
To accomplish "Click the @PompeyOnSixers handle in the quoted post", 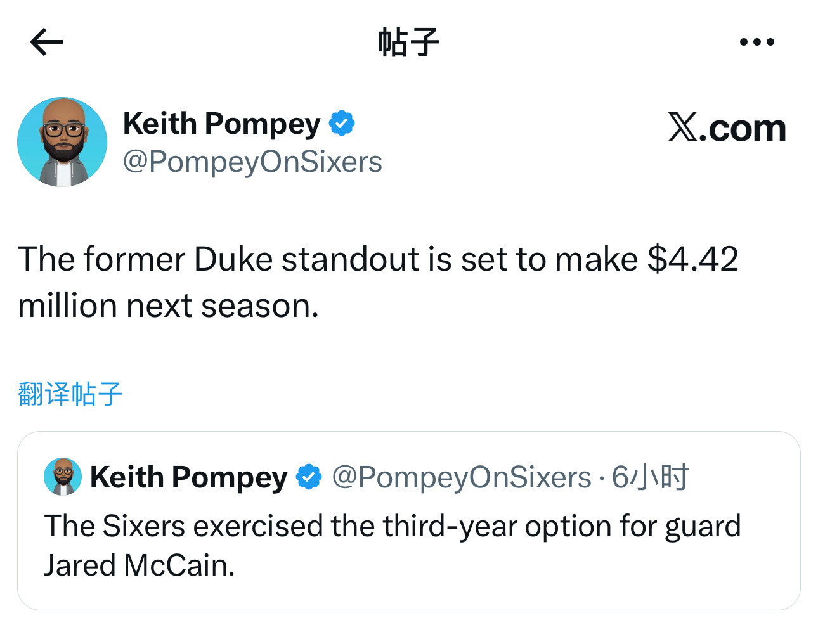I will point(461,477).
